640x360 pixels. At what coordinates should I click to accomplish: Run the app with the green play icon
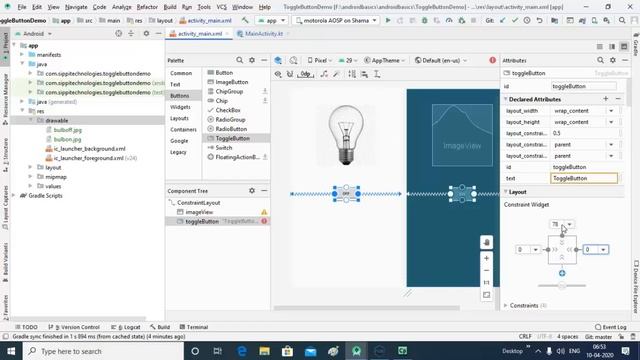click(x=388, y=20)
